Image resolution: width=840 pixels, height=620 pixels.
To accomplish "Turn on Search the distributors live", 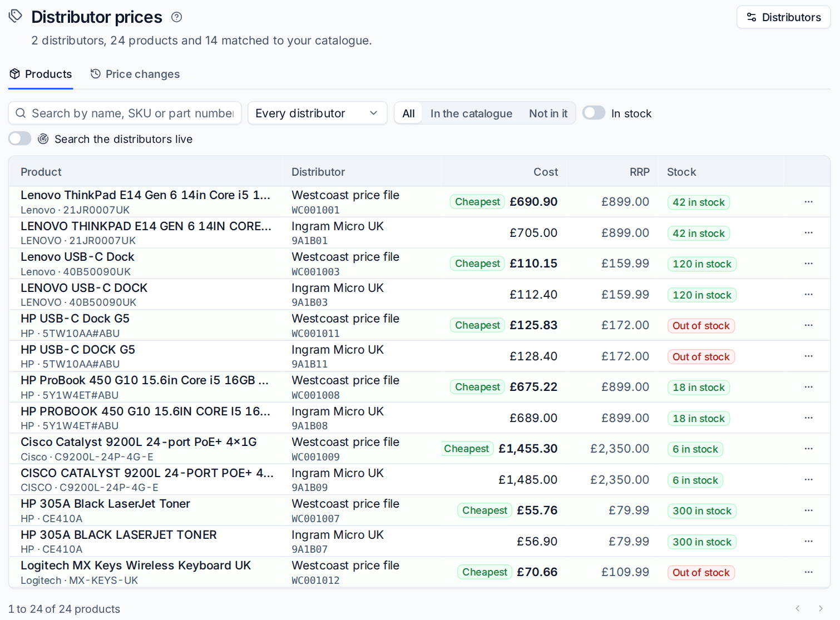I will click(20, 138).
